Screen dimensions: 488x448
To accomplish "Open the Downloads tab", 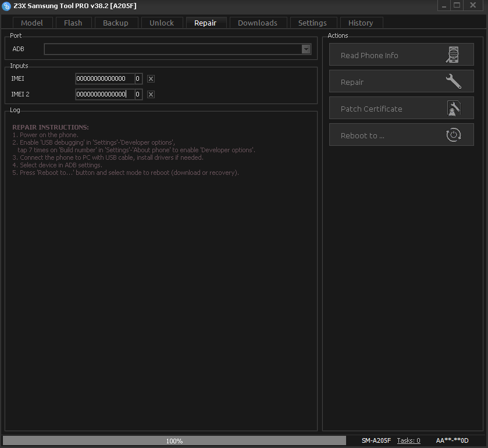I will pyautogui.click(x=258, y=23).
